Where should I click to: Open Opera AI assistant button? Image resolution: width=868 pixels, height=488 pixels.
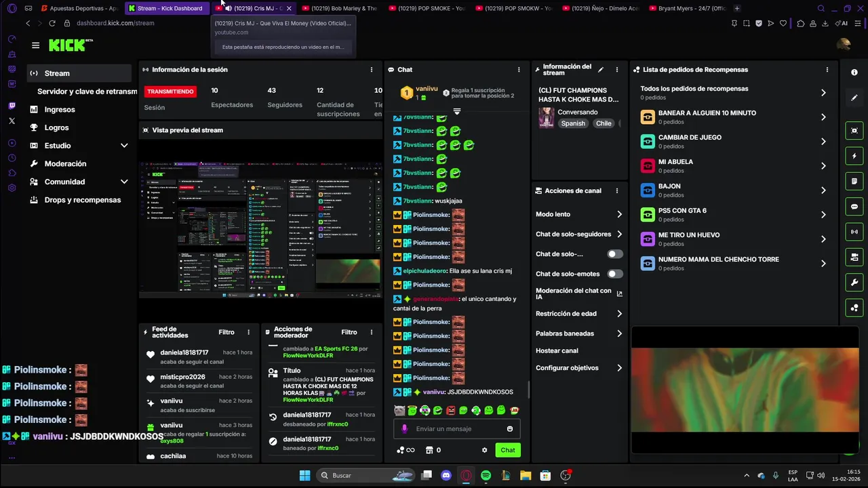843,23
